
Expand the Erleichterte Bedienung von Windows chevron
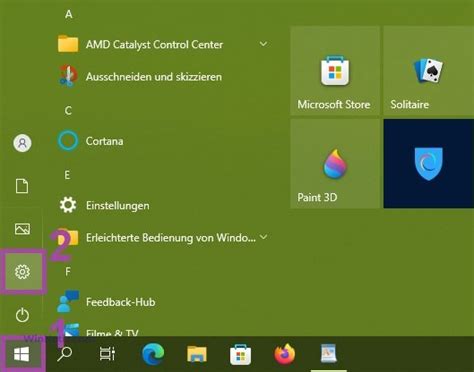263,237
